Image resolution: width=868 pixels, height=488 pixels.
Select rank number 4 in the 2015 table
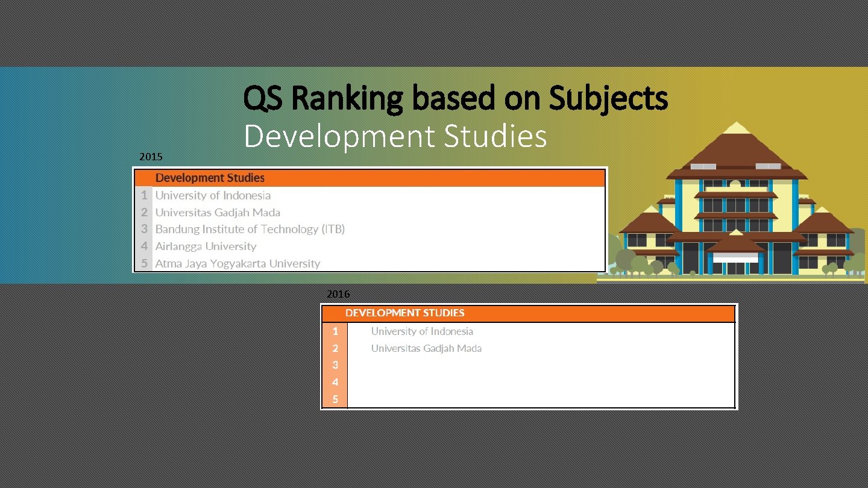(144, 246)
